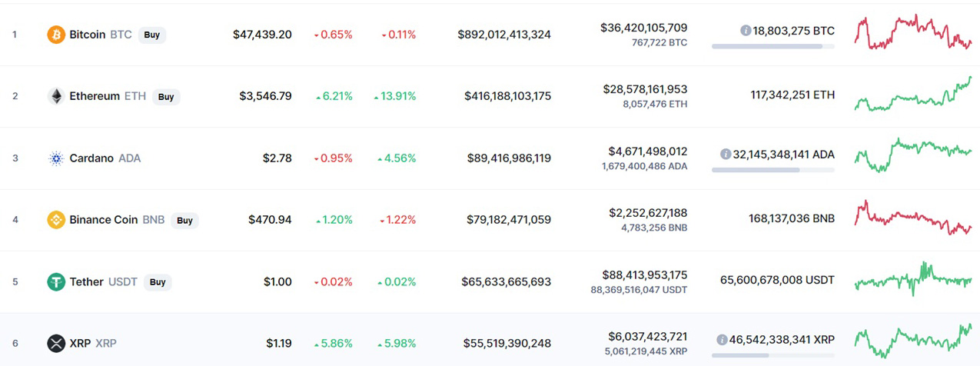Image resolution: width=980 pixels, height=366 pixels.
Task: Open the Bitcoin coin name link
Action: pyautogui.click(x=87, y=35)
